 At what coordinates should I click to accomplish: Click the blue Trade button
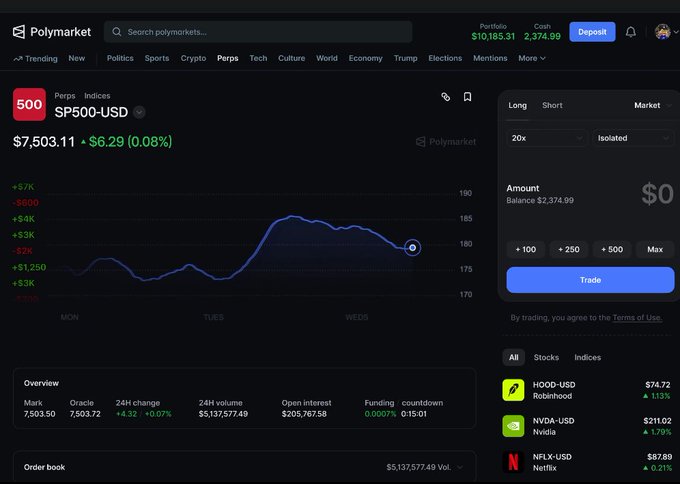[x=590, y=280]
